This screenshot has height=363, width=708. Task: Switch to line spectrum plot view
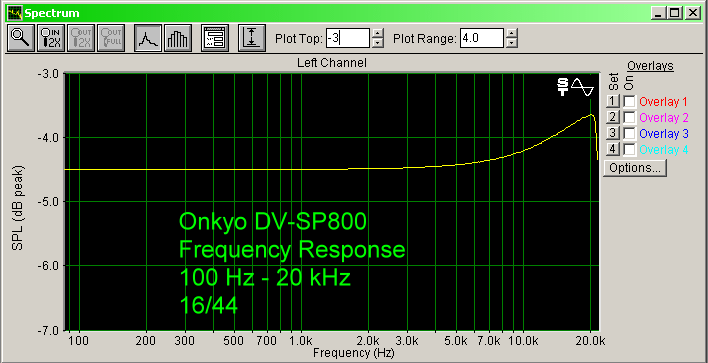tap(148, 38)
